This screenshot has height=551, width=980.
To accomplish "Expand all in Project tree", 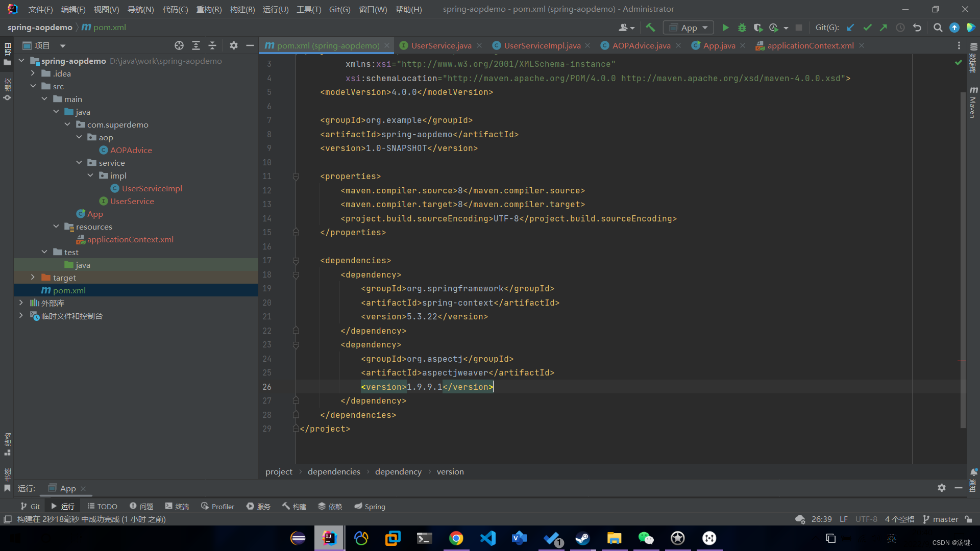I will click(x=196, y=45).
